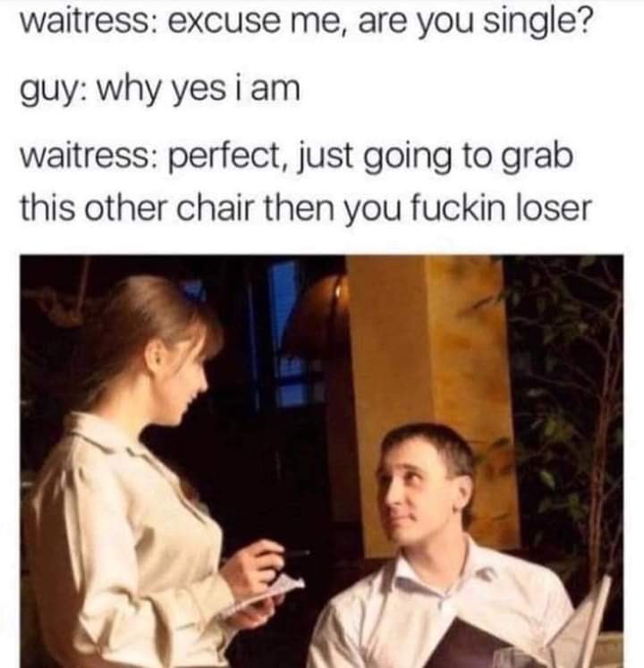Image resolution: width=644 pixels, height=668 pixels.
Task: Click the line "excuse me, are you single?"
Action: (380, 22)
